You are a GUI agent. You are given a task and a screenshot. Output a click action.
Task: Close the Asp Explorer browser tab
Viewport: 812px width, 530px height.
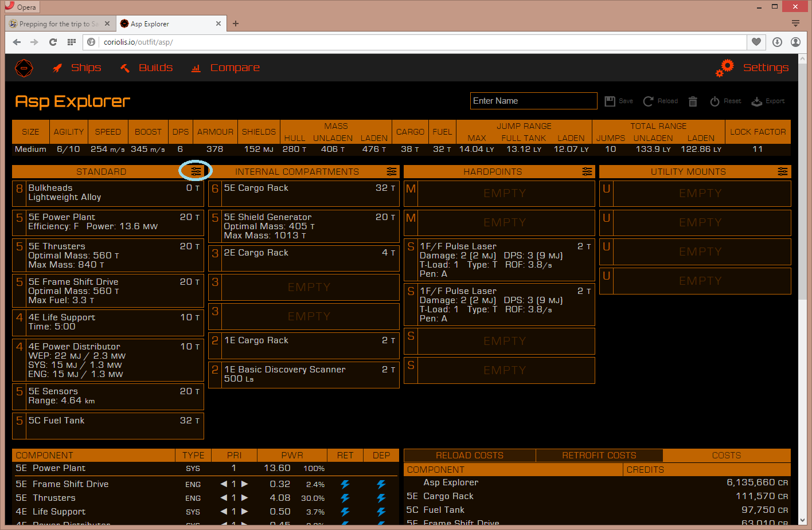(218, 23)
